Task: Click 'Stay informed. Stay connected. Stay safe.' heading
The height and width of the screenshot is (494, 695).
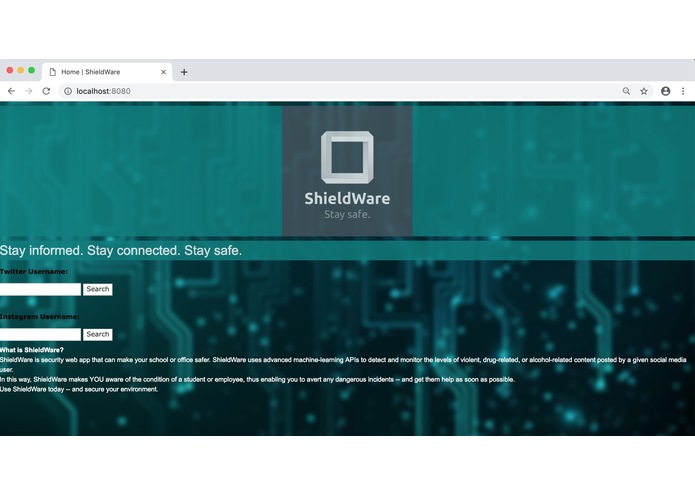Action: coord(121,251)
